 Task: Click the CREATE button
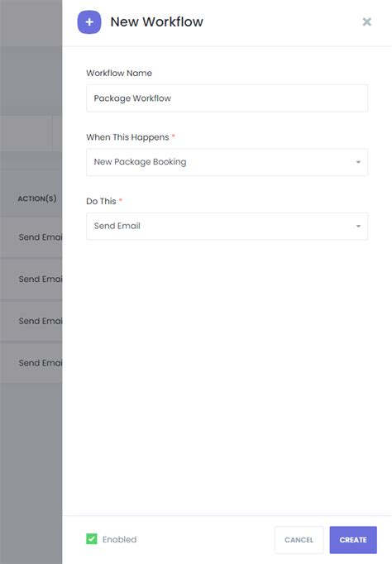(353, 540)
